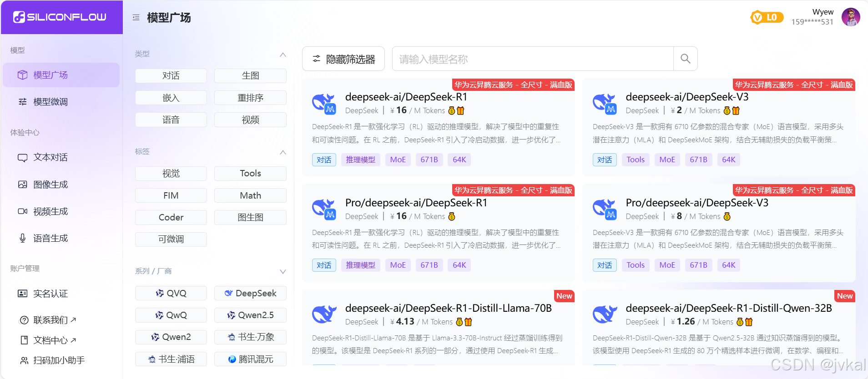
Task: Click gift icon on deepseek-ai/DeepSeek-V3 card
Action: (736, 110)
